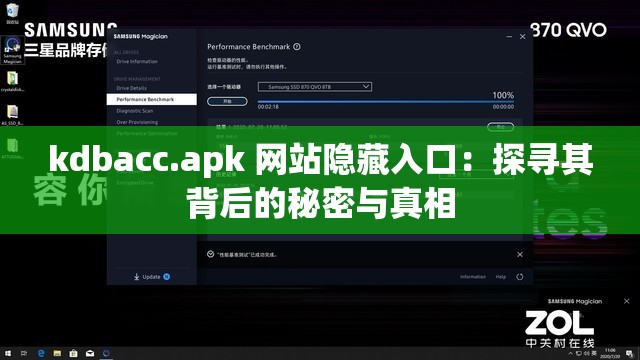Click the Update download arrow in the sidebar
This screenshot has width=640, height=360.
click(x=136, y=277)
